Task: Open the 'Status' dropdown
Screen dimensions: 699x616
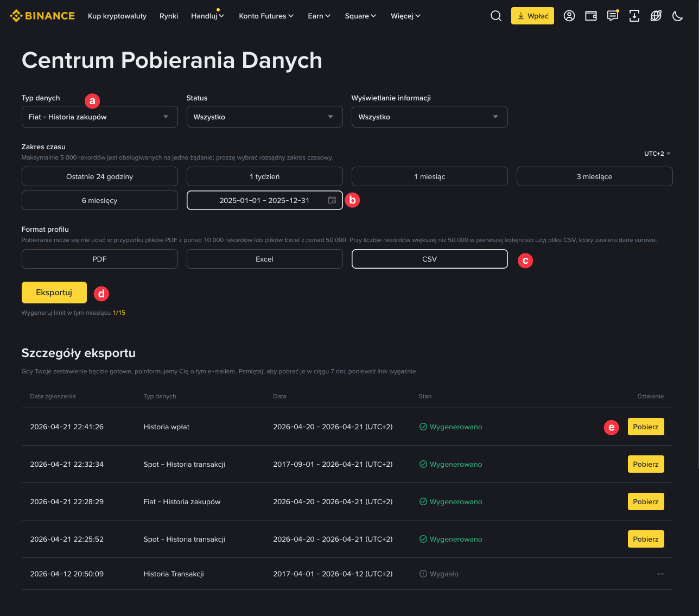Action: coord(264,116)
